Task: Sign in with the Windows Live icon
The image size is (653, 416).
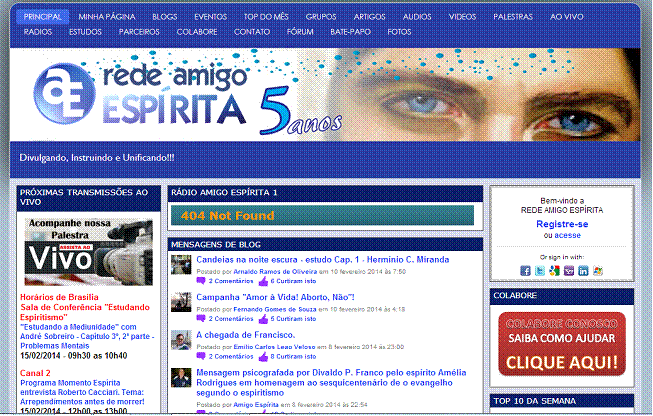Action: pyautogui.click(x=598, y=271)
